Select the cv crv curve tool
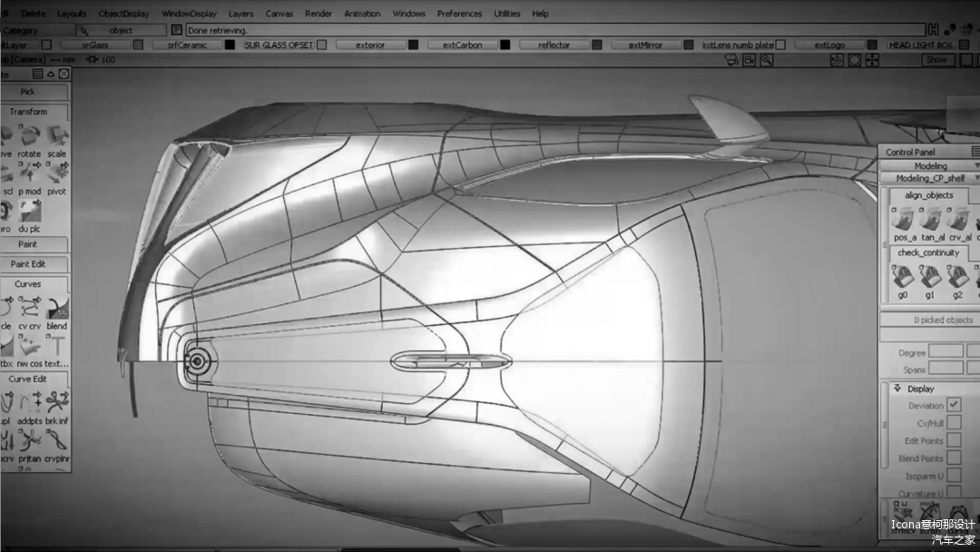The image size is (980, 552). coord(30,310)
